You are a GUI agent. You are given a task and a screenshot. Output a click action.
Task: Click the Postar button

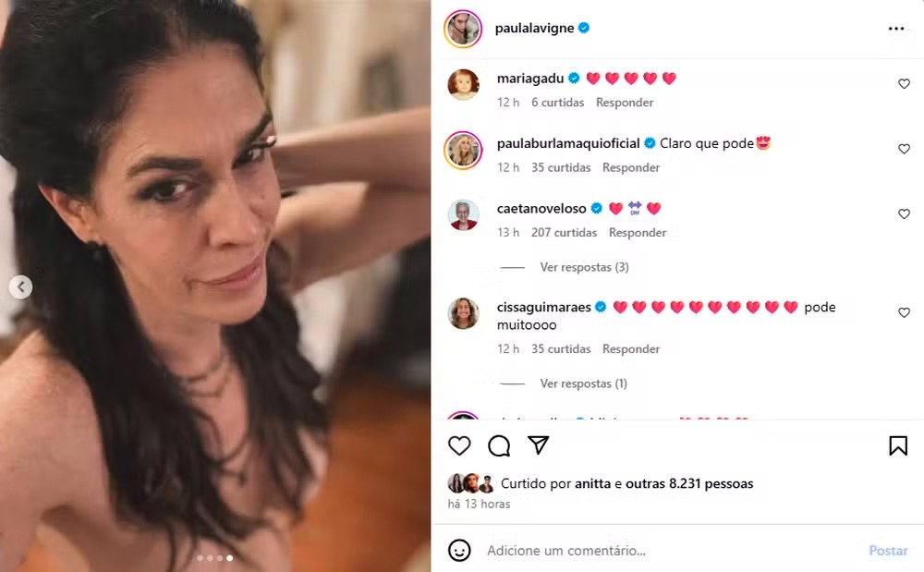point(887,551)
